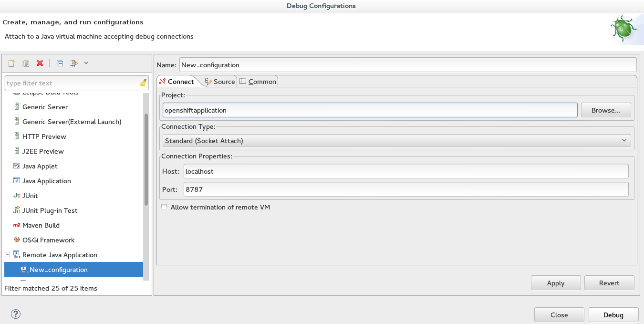Select the J2EE Preview configuration type
Screen dimensions: 644x324
pyautogui.click(x=43, y=151)
